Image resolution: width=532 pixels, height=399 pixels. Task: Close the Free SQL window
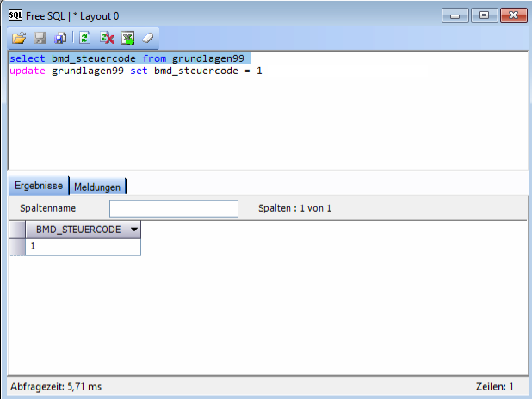pos(512,15)
